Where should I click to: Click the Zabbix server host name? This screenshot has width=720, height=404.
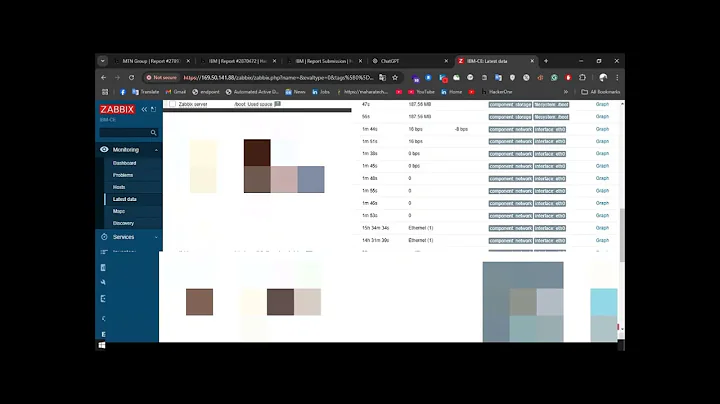click(x=193, y=104)
